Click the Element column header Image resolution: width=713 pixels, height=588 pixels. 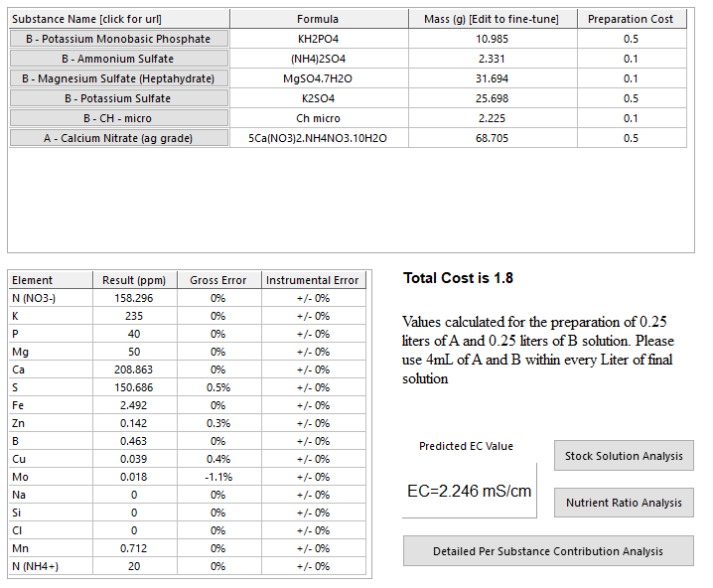pyautogui.click(x=51, y=280)
